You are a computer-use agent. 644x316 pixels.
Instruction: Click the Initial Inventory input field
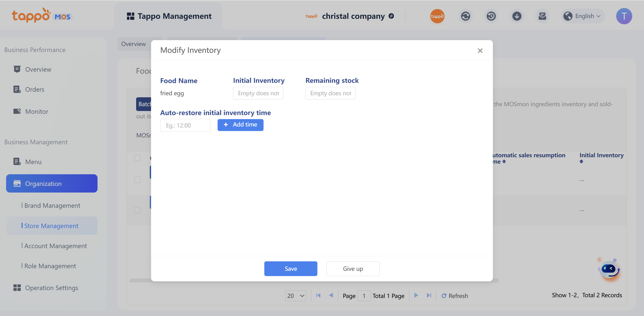click(258, 93)
